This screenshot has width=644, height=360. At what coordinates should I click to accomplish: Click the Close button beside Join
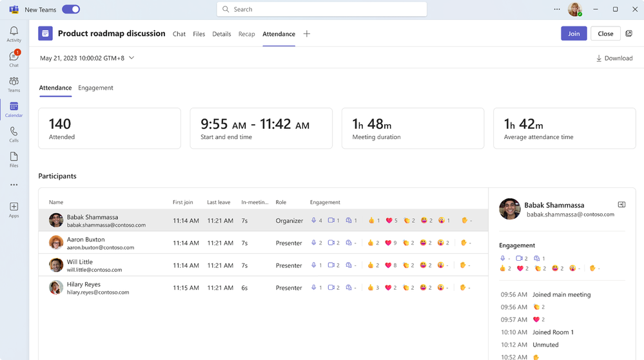point(605,33)
